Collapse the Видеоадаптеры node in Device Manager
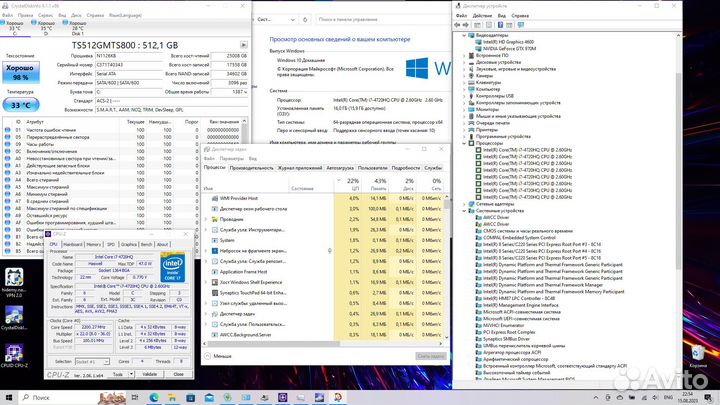The width and height of the screenshot is (720, 405). pyautogui.click(x=464, y=35)
